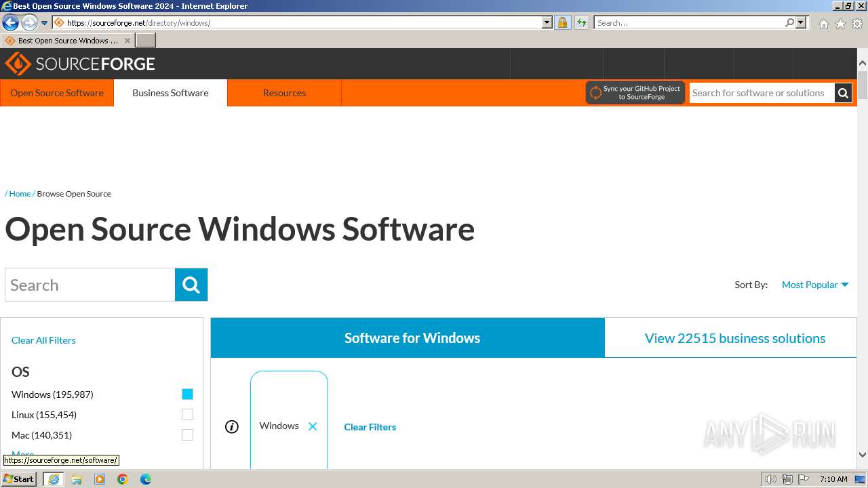Focus the directory Search input
868x488 pixels.
[90, 285]
